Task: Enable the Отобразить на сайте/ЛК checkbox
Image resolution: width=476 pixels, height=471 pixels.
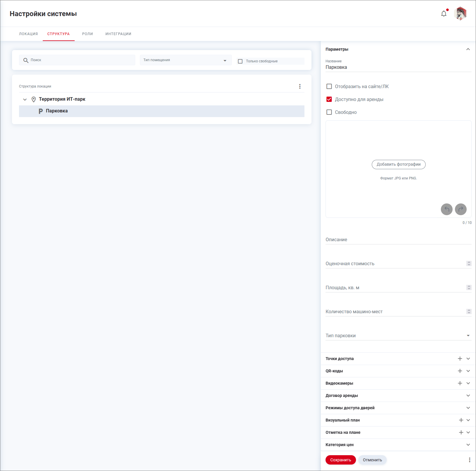Action: pos(329,86)
